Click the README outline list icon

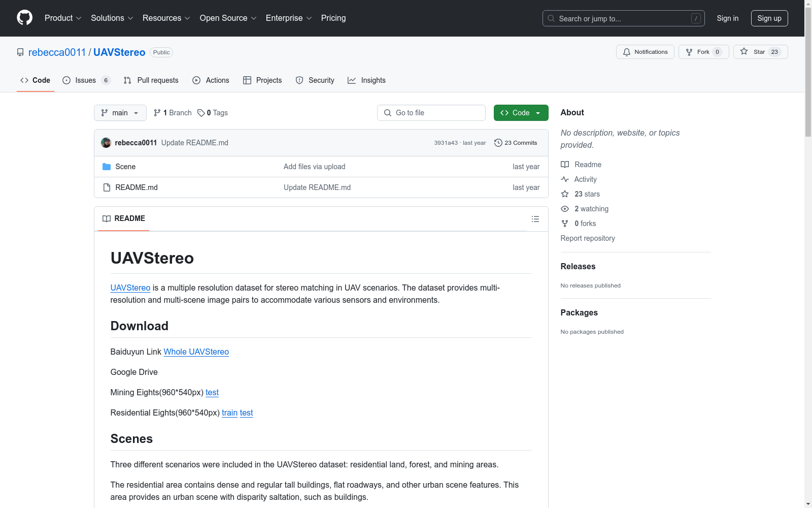(x=535, y=219)
